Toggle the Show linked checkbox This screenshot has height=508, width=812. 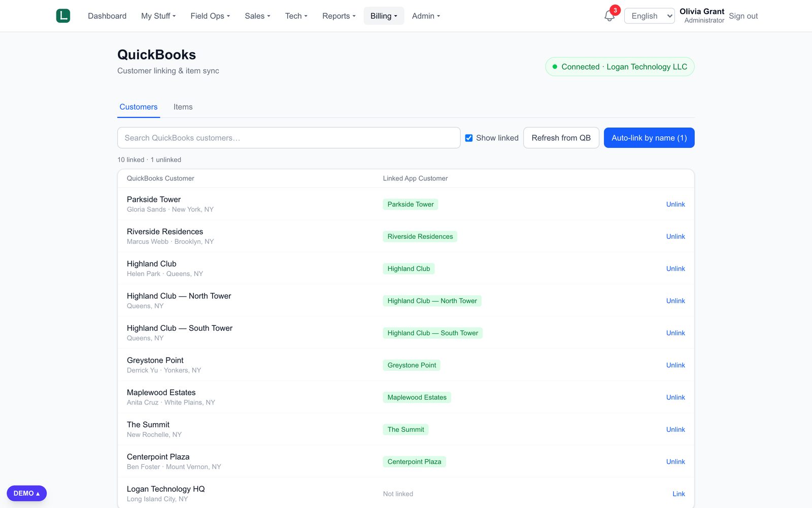tap(469, 138)
